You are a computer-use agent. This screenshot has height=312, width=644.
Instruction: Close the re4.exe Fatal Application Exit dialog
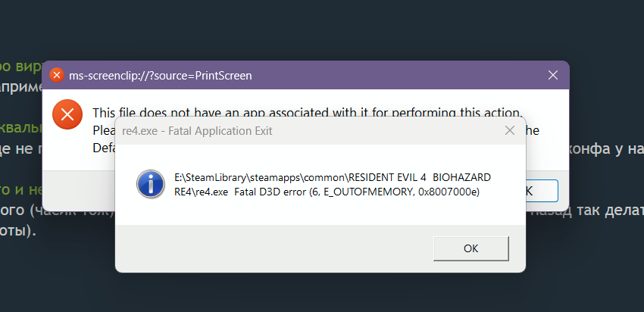tap(510, 130)
